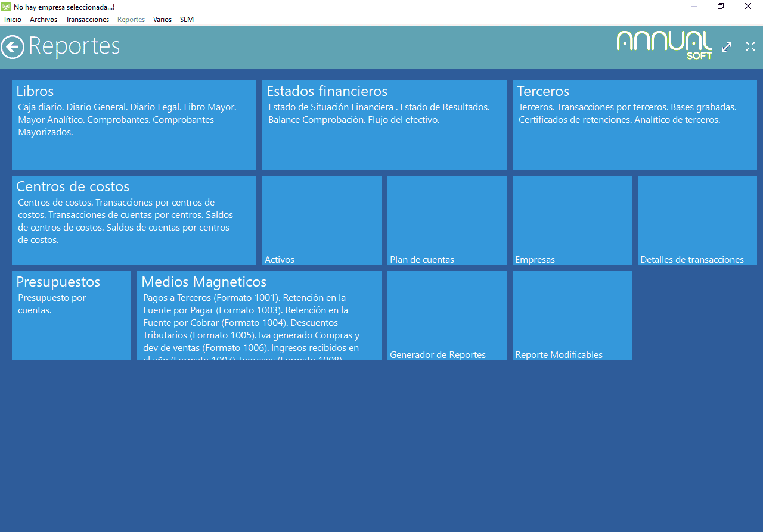763x532 pixels.
Task: Select the Varios menu
Action: pos(162,20)
